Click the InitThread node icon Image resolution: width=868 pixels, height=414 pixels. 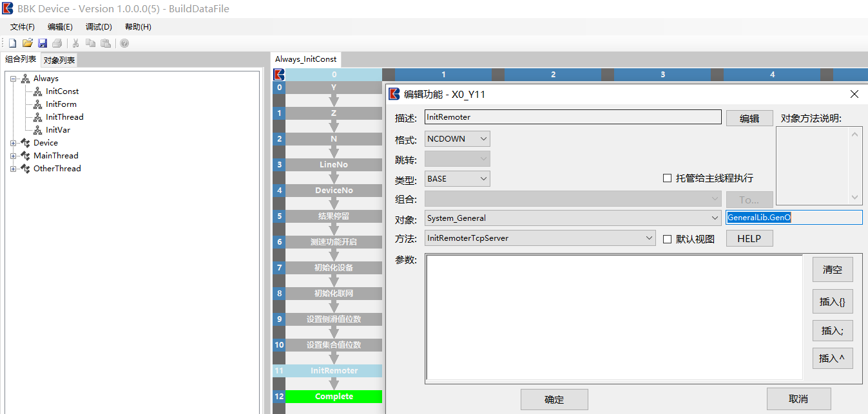click(x=37, y=117)
